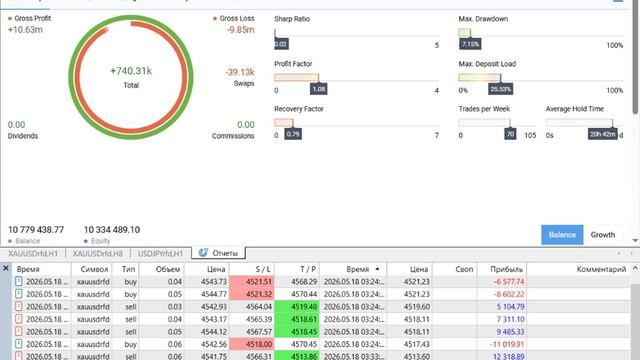This screenshot has width=640, height=360.
Task: Click sell icon of row priced 4541.75
Action: pyautogui.click(x=18, y=356)
